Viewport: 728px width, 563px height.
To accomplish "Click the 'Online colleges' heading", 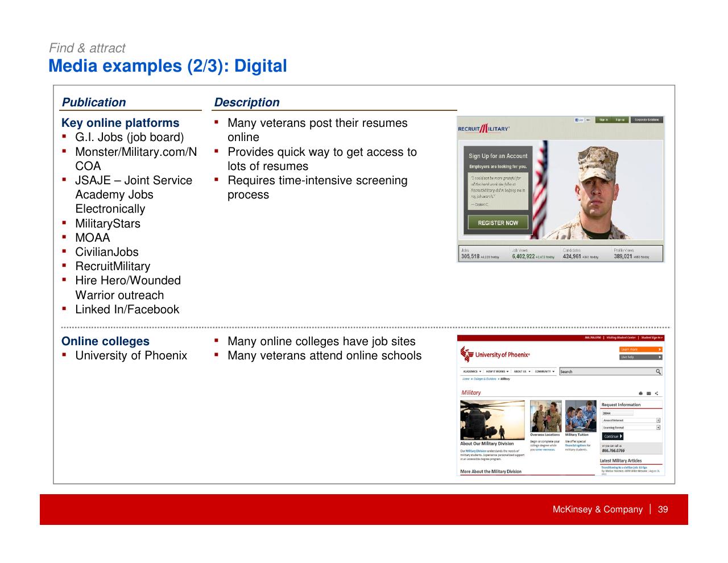I will [105, 341].
